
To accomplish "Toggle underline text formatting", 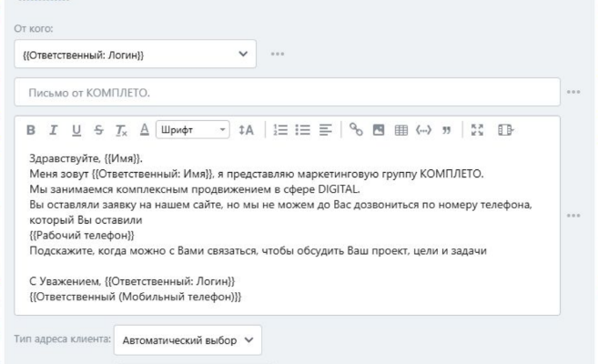I will 75,130.
